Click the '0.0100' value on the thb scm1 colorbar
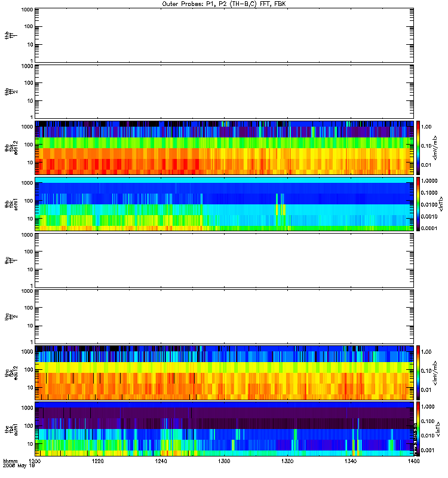448x478 pixels. [x=429, y=204]
